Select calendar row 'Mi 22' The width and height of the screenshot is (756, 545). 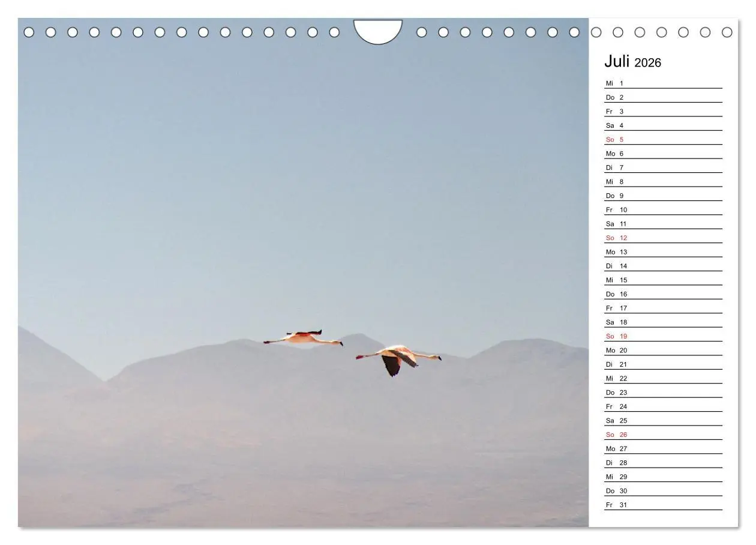point(663,378)
